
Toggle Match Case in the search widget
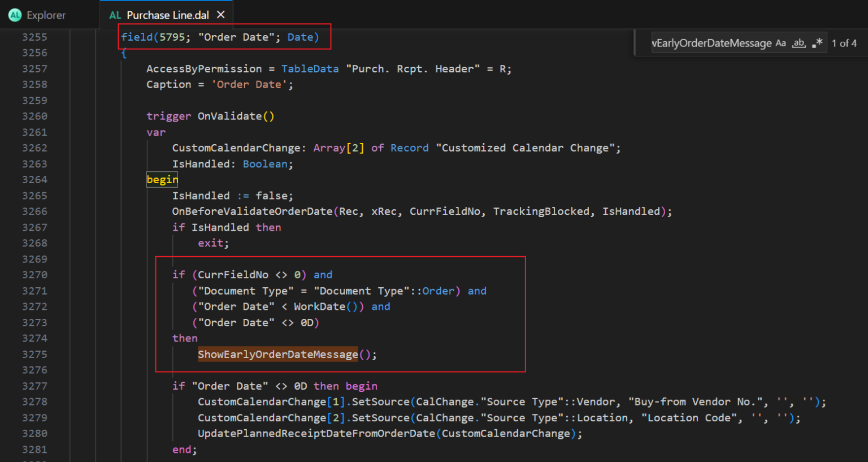pos(780,42)
